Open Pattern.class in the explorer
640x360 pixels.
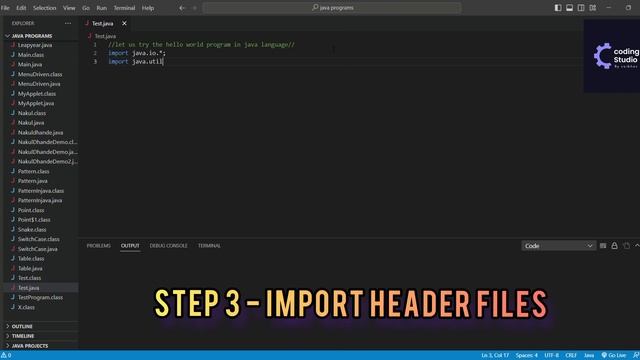click(33, 171)
